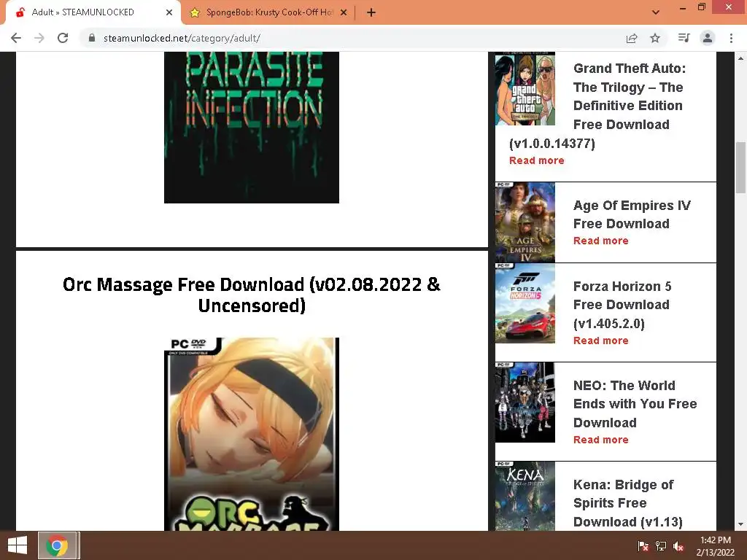747x560 pixels.
Task: Open Kena: Bridge of Spirits Free Download
Action: click(x=628, y=503)
